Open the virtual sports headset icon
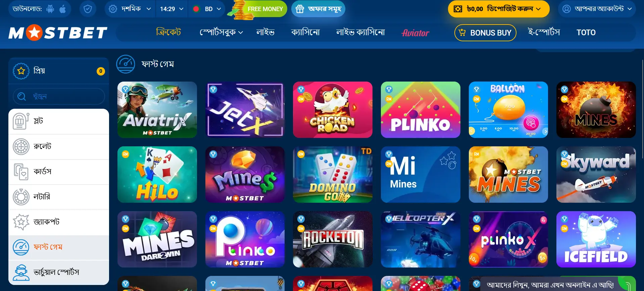This screenshot has width=644, height=291. [21, 272]
